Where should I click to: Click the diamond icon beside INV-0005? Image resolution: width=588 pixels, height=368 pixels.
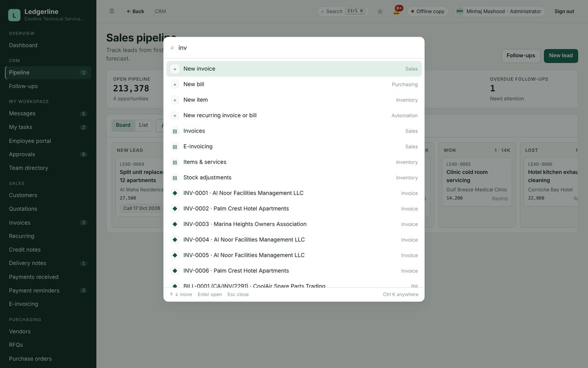click(175, 255)
